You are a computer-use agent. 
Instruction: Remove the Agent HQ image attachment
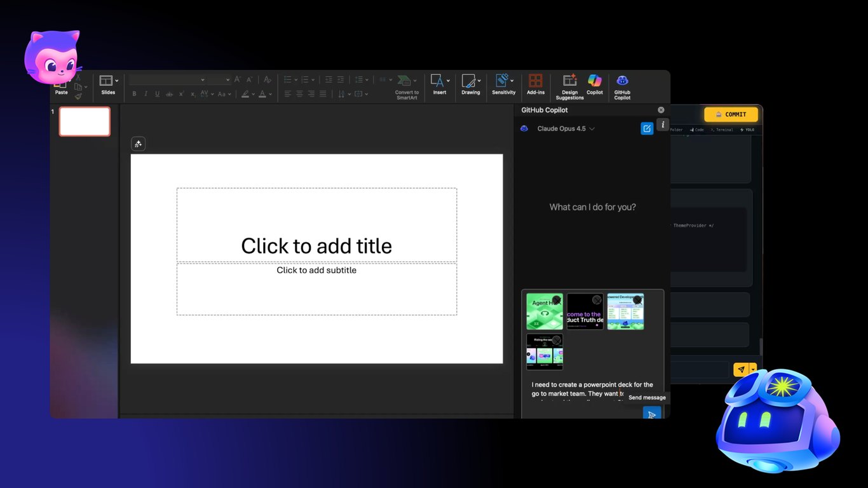557,300
